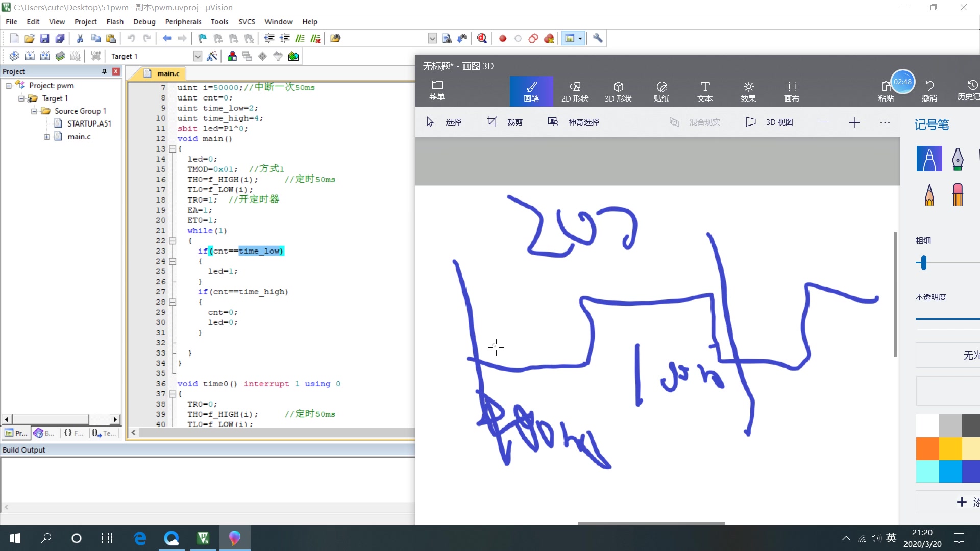Open the Target 1 dropdown
Viewport: 980px width, 551px height.
coord(198,56)
